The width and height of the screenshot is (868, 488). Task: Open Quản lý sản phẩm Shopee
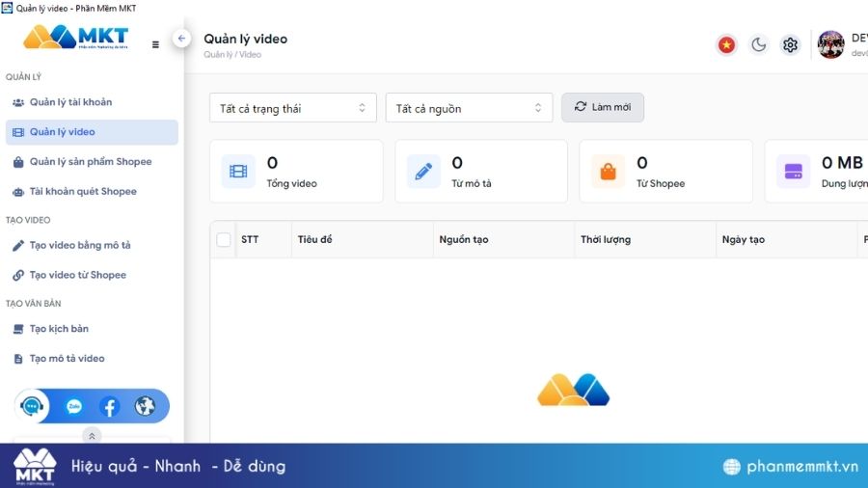tap(92, 162)
